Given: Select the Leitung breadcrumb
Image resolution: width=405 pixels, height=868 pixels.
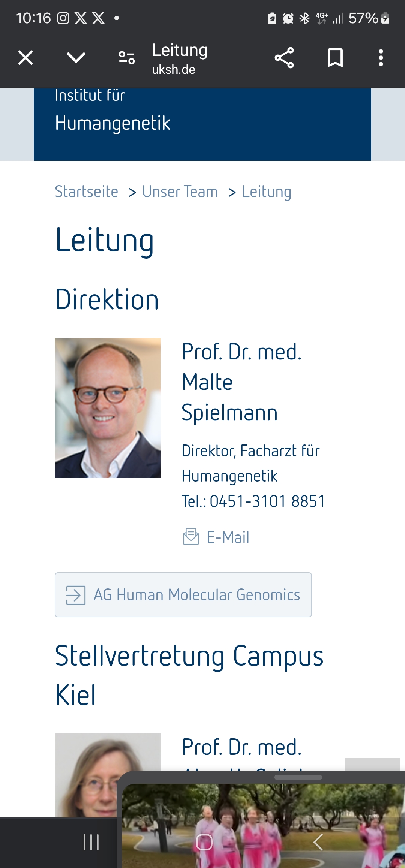Looking at the screenshot, I should point(267,192).
